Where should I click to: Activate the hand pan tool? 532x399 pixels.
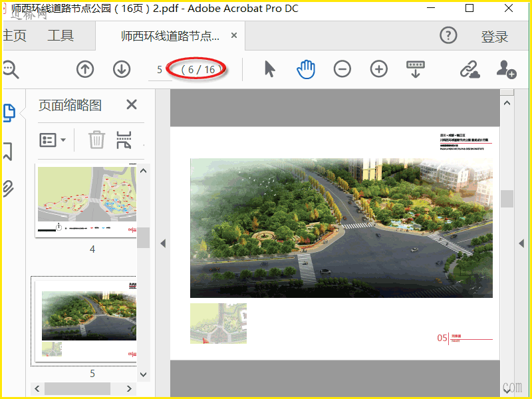[x=306, y=69]
